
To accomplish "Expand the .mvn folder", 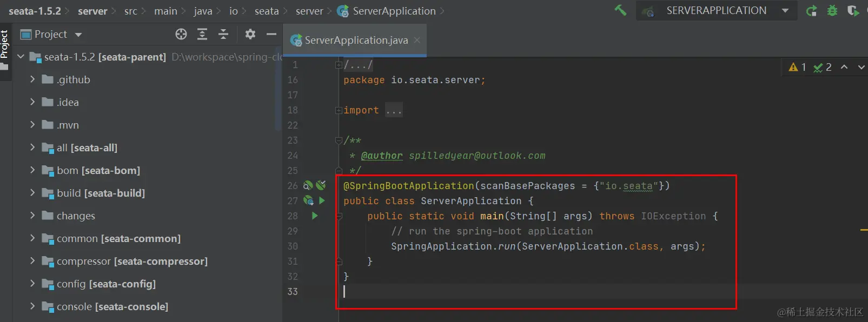I will (32, 124).
